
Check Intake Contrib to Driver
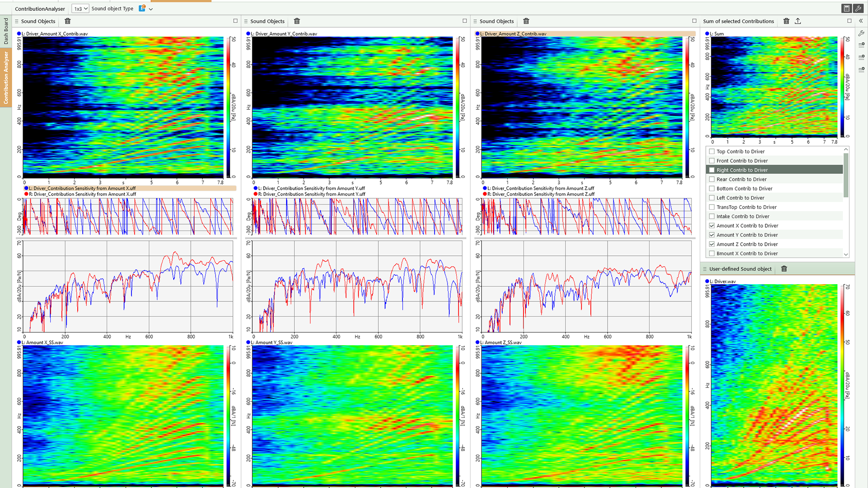[712, 216]
